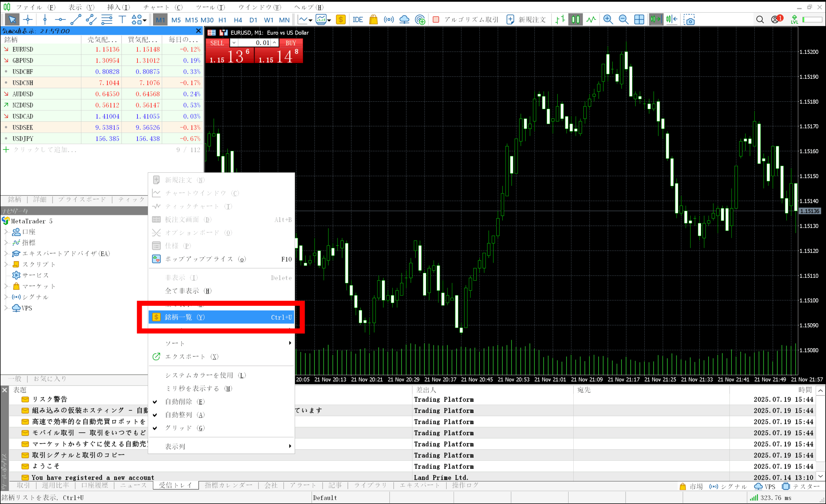Take a chart screenshot with camera icon

[x=689, y=20]
